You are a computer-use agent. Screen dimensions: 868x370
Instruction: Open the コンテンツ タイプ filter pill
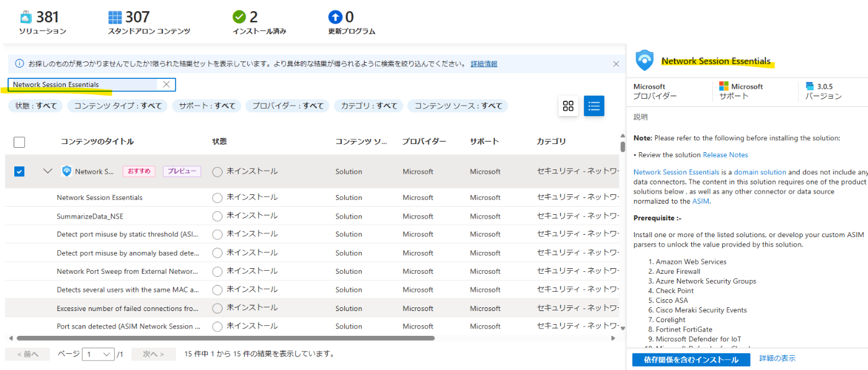click(117, 106)
